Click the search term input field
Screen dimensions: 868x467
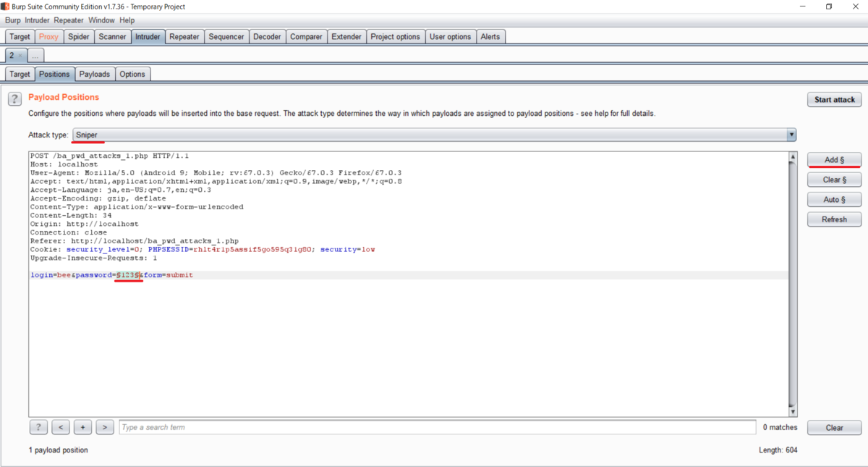[x=438, y=427]
